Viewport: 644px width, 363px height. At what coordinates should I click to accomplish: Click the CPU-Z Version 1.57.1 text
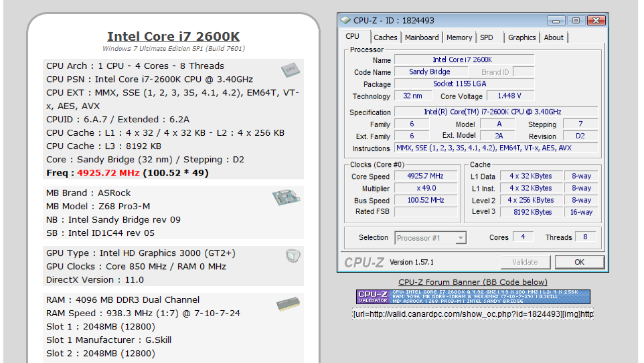(x=412, y=262)
